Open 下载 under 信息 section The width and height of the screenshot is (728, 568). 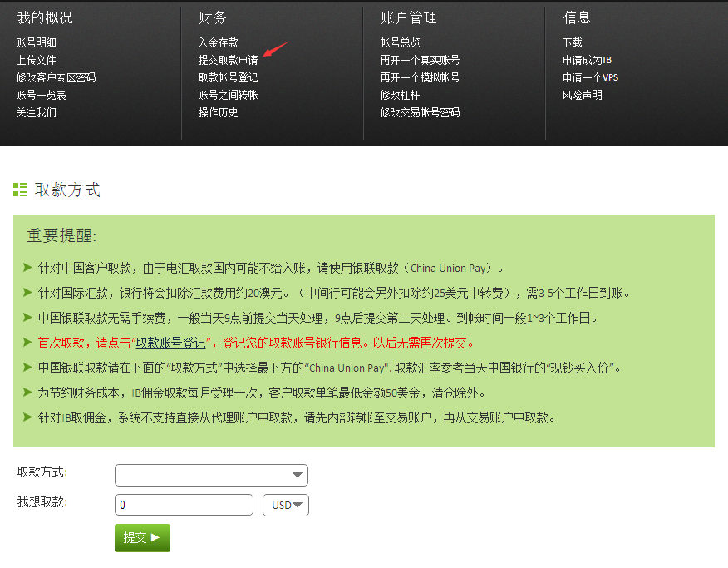click(x=573, y=42)
